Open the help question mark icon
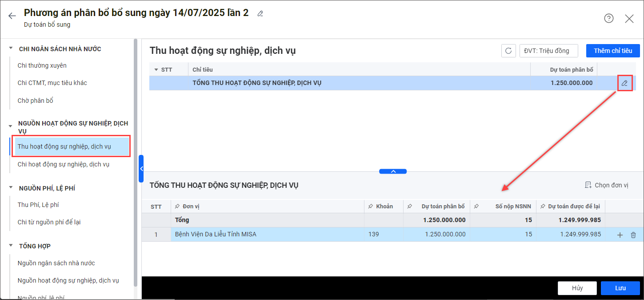Viewport: 644px width, 300px height. 608,18
